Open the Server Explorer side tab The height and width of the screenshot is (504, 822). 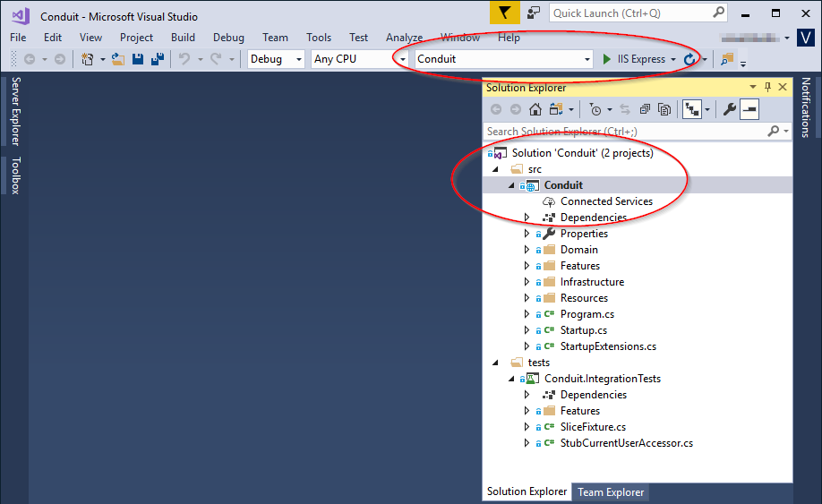coord(16,111)
